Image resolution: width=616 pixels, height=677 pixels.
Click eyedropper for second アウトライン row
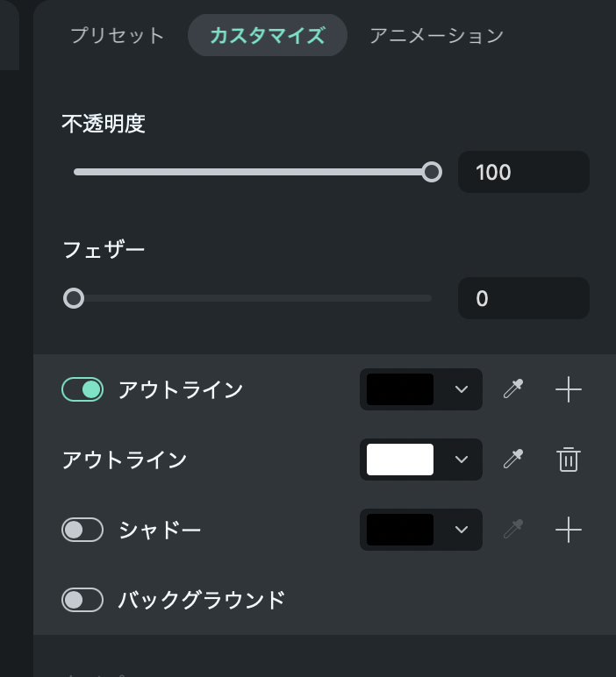[513, 460]
